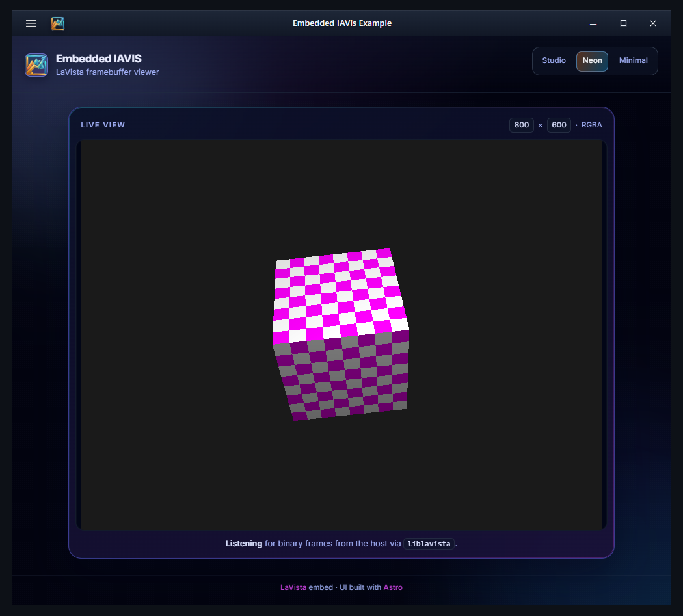Click the Embedded IAVIS header logo
This screenshot has width=683, height=616.
pyautogui.click(x=36, y=65)
